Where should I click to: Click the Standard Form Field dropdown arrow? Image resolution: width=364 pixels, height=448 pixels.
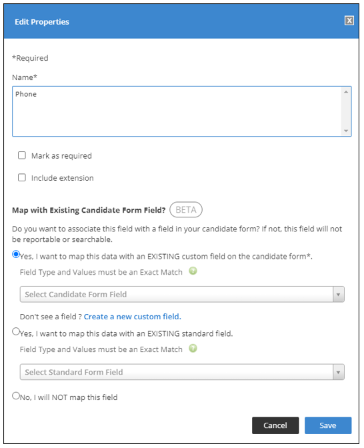(339, 372)
